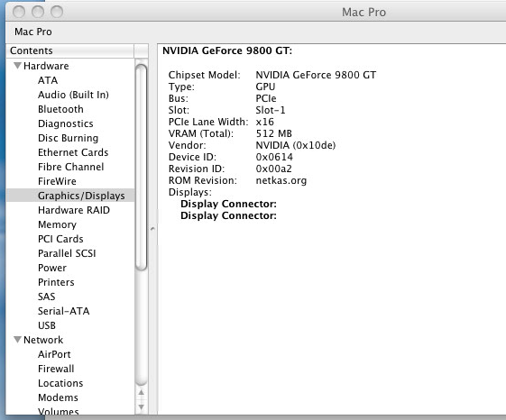
Task: Select Locations under Network
Action: pyautogui.click(x=60, y=383)
